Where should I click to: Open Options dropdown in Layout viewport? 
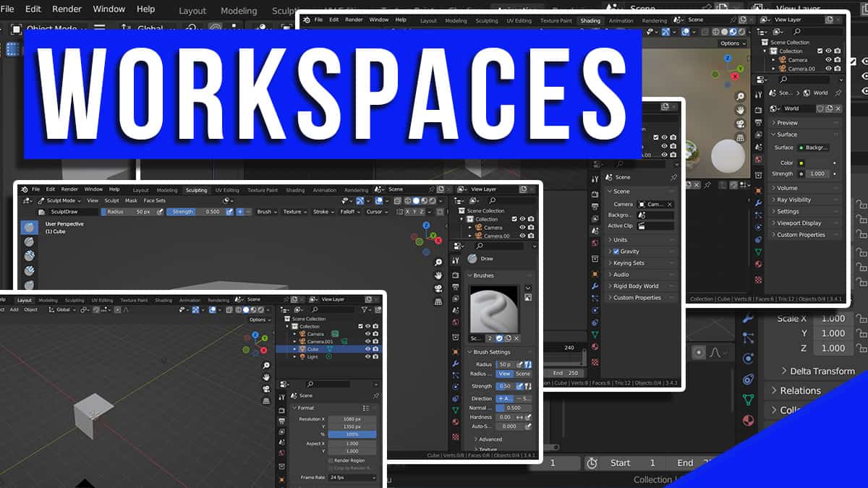click(259, 320)
